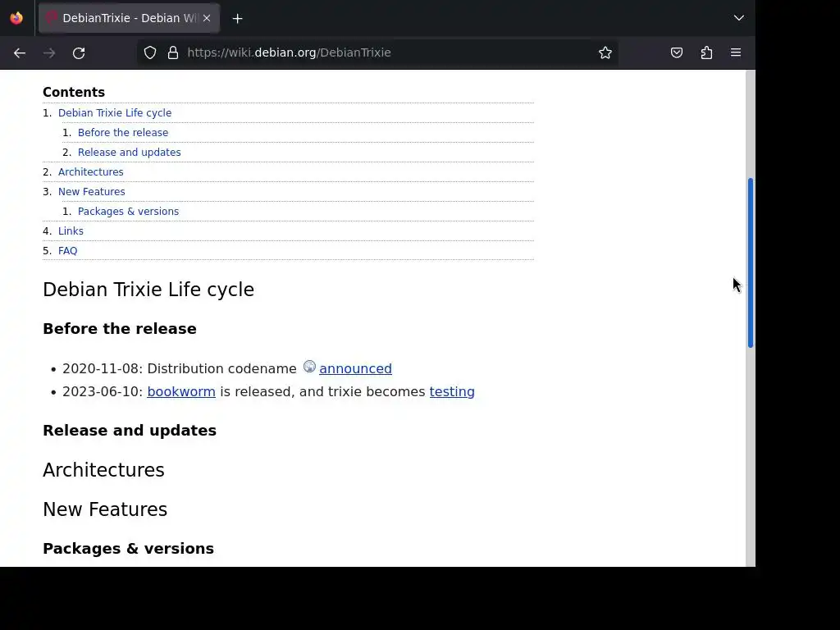840x630 pixels.
Task: Click the 'Before the release' heading
Action: (120, 329)
